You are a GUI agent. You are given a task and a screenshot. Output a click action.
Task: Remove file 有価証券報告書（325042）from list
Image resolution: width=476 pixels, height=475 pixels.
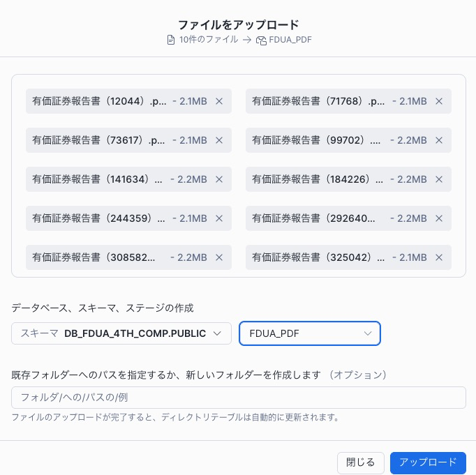439,257
